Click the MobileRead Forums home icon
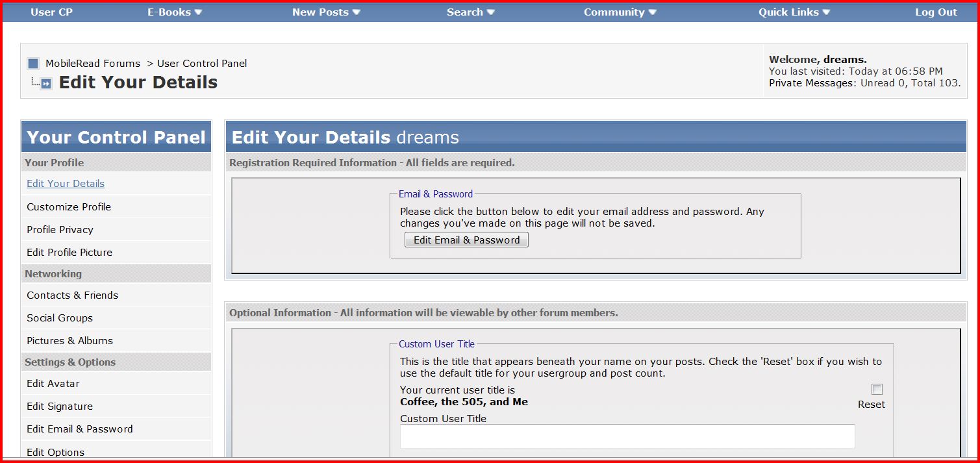 click(33, 64)
